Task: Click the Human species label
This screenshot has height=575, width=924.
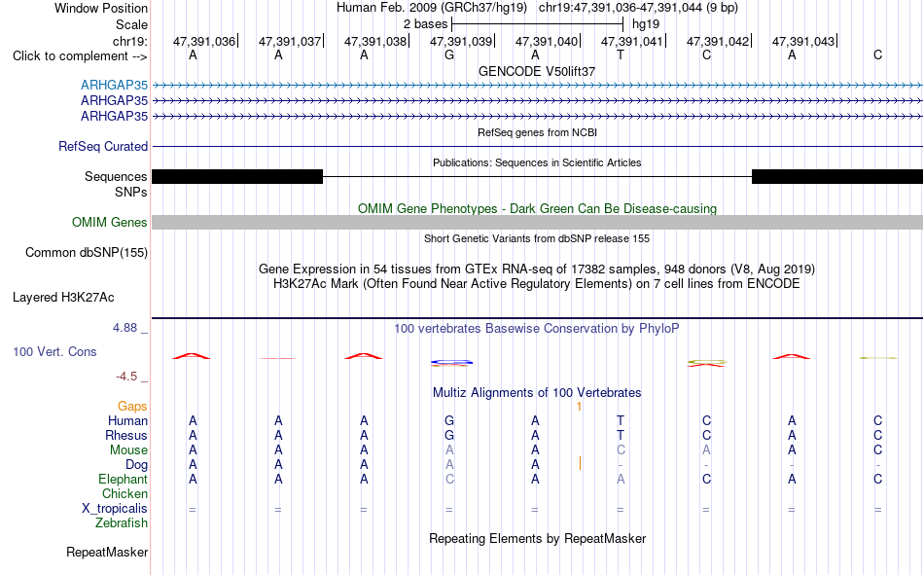Action: click(127, 421)
